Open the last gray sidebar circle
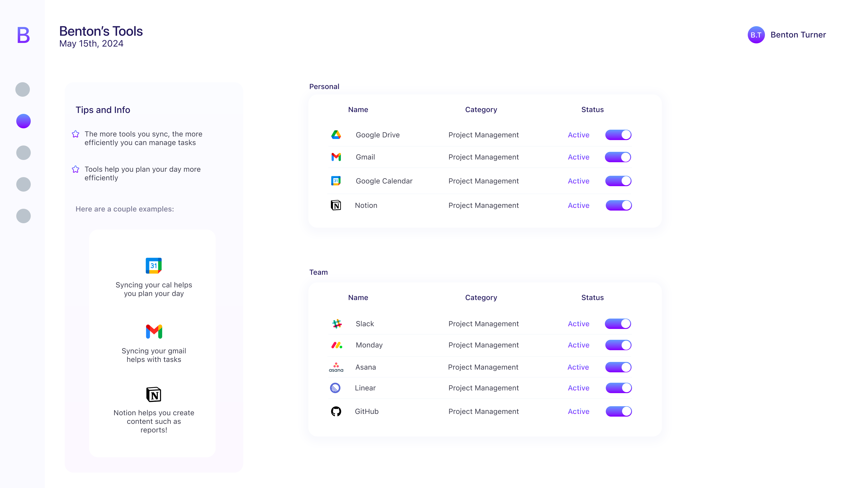The height and width of the screenshot is (488, 868). pyautogui.click(x=23, y=216)
